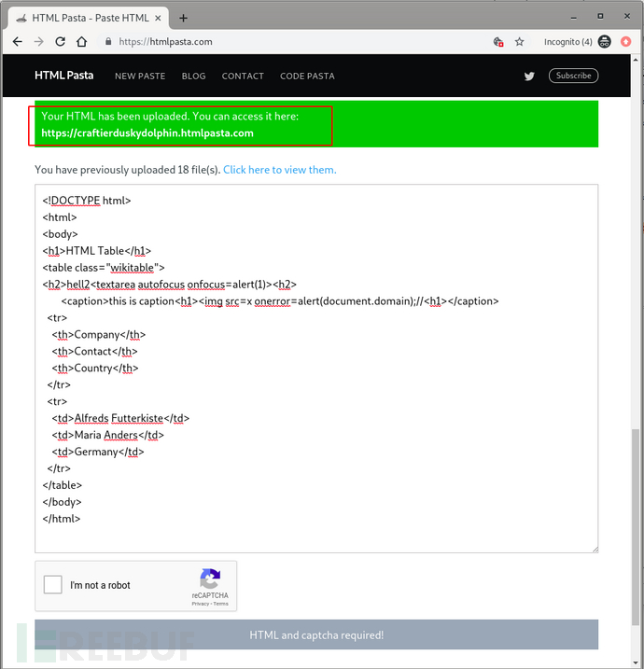The height and width of the screenshot is (669, 644).
Task: Click the reCAPTCHA Privacy link
Action: point(200,604)
